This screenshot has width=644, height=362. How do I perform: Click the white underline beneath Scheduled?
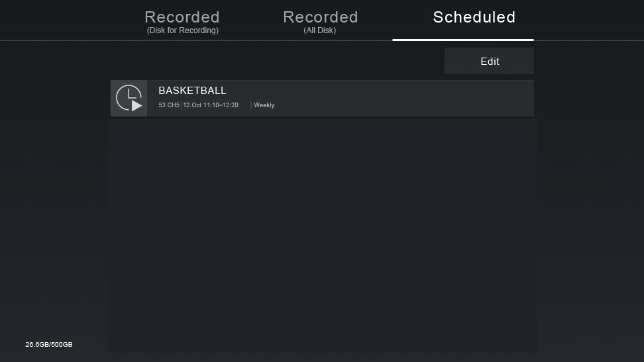click(463, 40)
